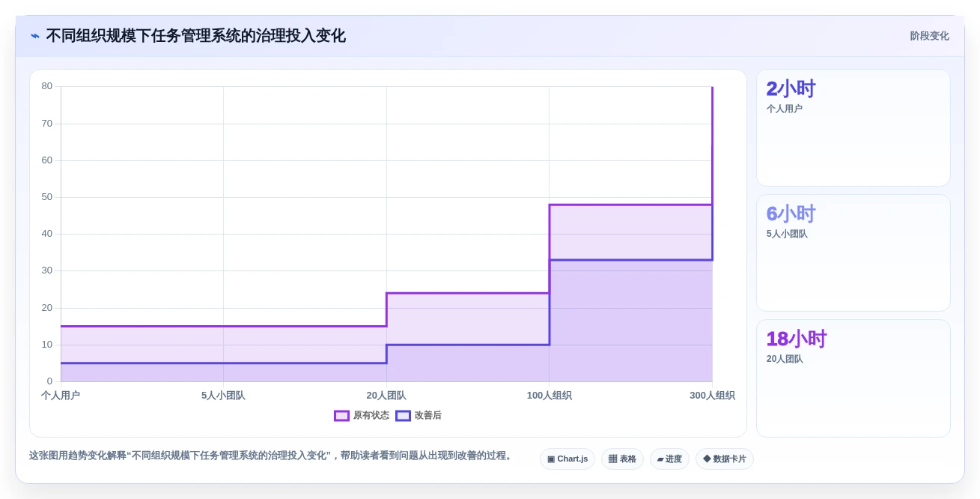980x499 pixels.
Task: Toggle the 改善后 legend swatch
Action: [403, 416]
